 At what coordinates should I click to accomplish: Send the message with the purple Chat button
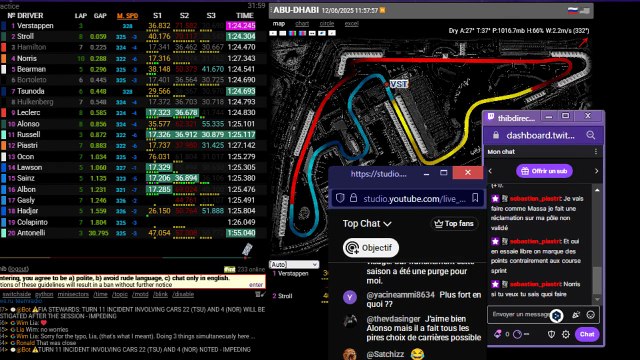pos(587,334)
